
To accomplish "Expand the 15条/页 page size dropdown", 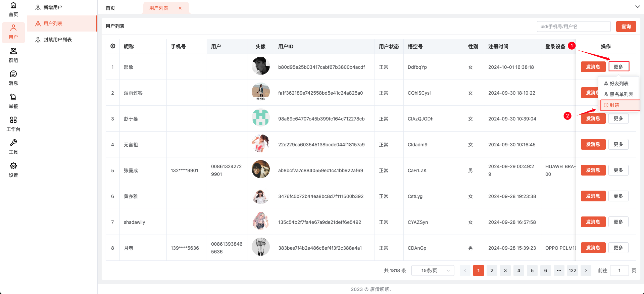I will click(433, 271).
